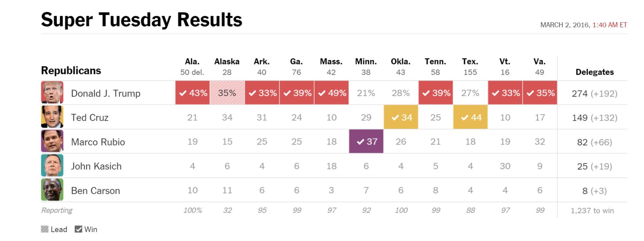
Task: Click the Lead legend striped swatch
Action: click(45, 229)
